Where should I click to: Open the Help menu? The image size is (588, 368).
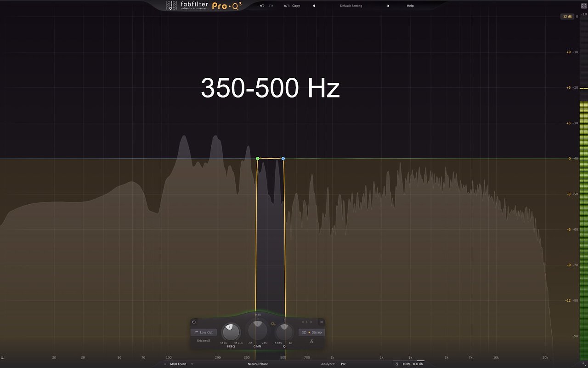coord(410,6)
